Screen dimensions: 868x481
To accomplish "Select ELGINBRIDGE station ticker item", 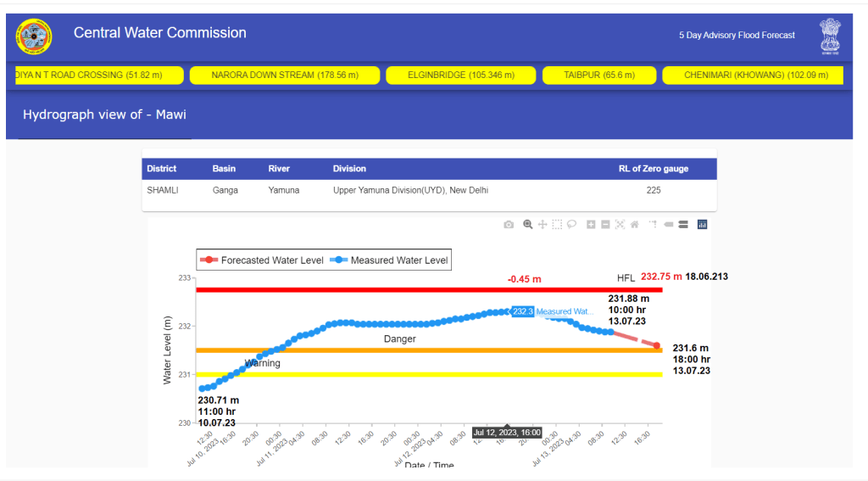I will click(x=460, y=76).
